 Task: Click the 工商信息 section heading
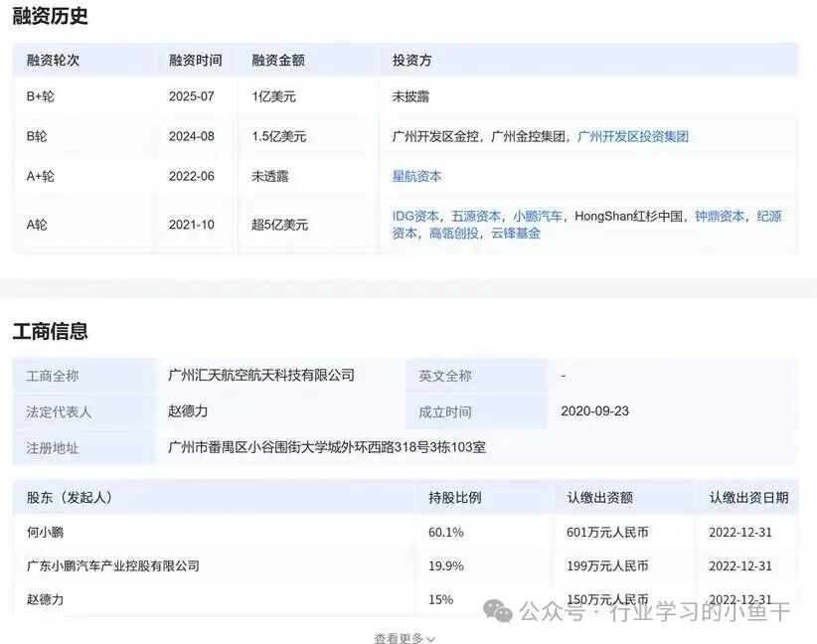[x=50, y=331]
